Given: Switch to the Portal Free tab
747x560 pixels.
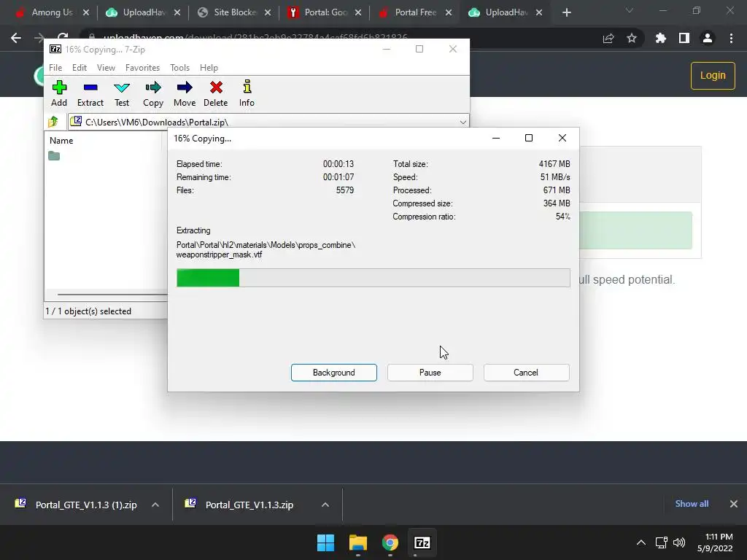Looking at the screenshot, I should tap(415, 12).
